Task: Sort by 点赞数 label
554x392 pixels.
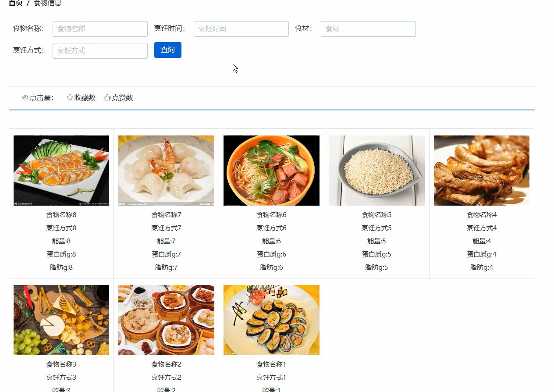Action: click(123, 98)
